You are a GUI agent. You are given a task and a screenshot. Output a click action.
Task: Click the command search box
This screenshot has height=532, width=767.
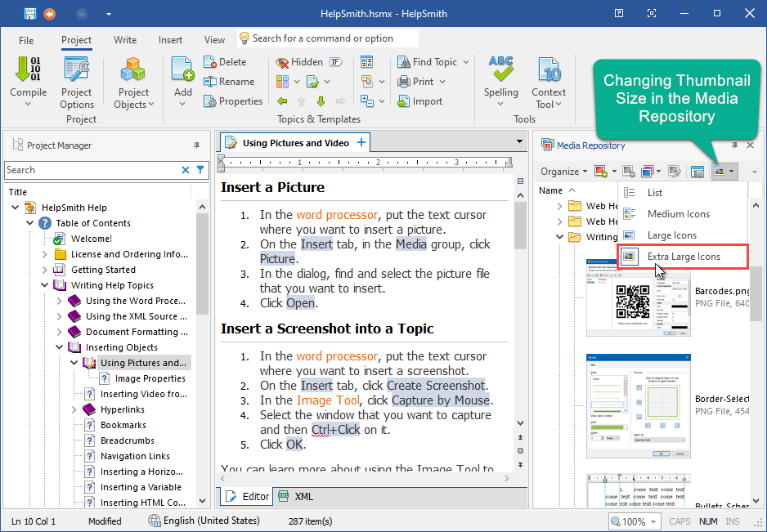[x=328, y=38]
